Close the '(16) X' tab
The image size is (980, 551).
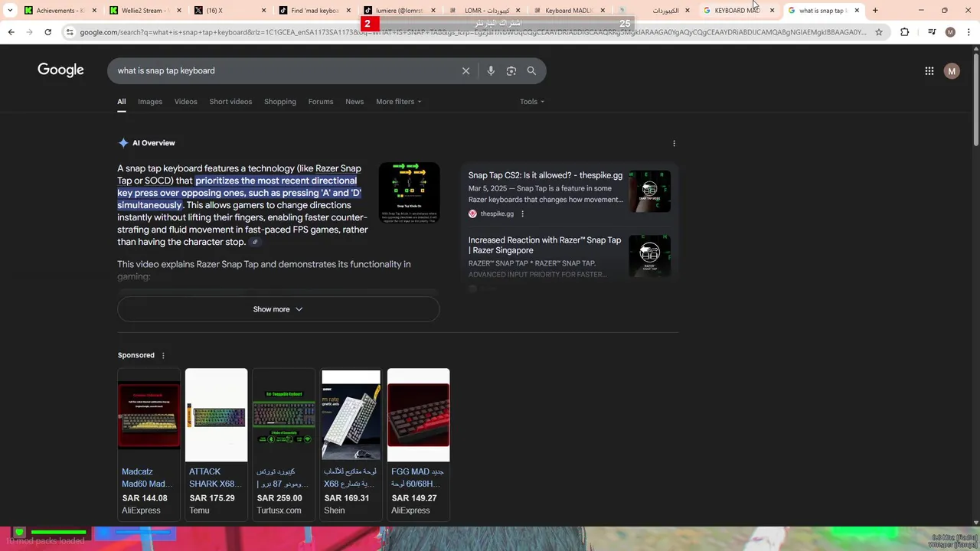coord(264,11)
